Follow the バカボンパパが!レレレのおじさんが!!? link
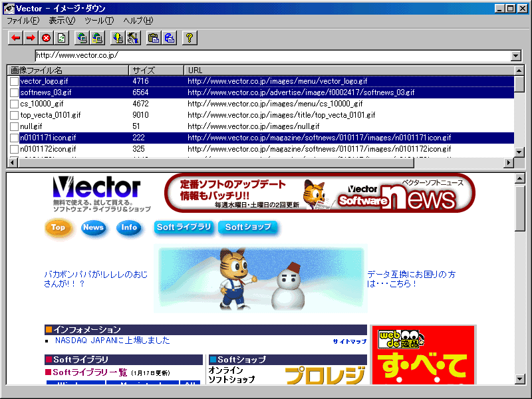 coord(96,279)
